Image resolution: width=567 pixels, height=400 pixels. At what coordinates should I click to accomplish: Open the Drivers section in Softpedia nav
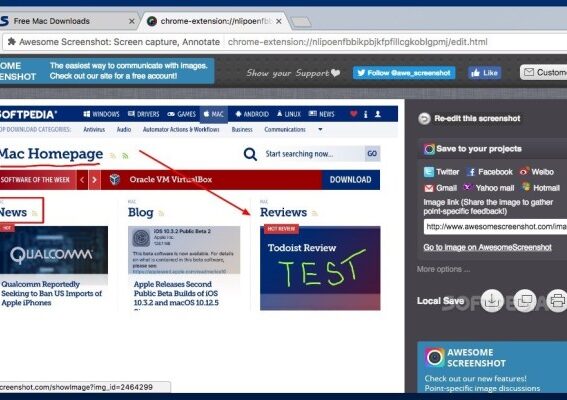pyautogui.click(x=144, y=114)
